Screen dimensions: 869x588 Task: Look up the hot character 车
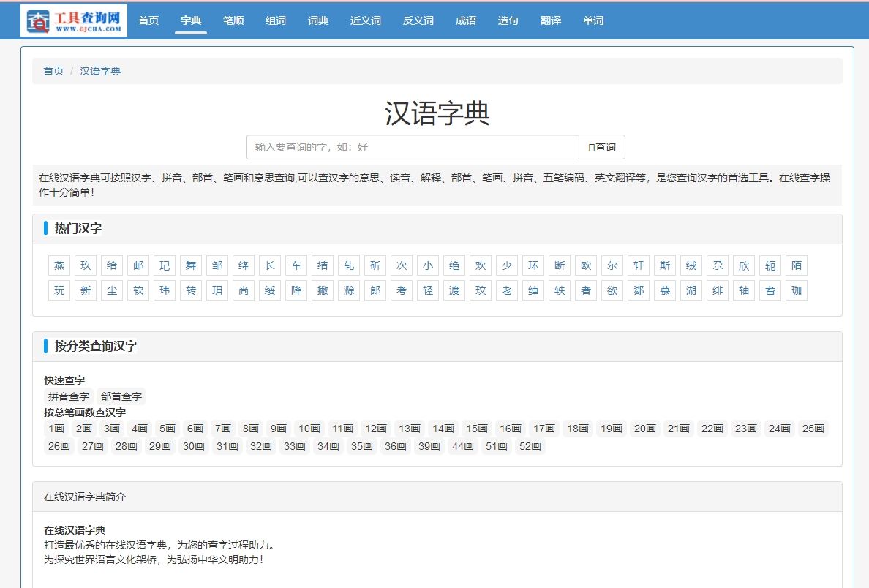[296, 265]
